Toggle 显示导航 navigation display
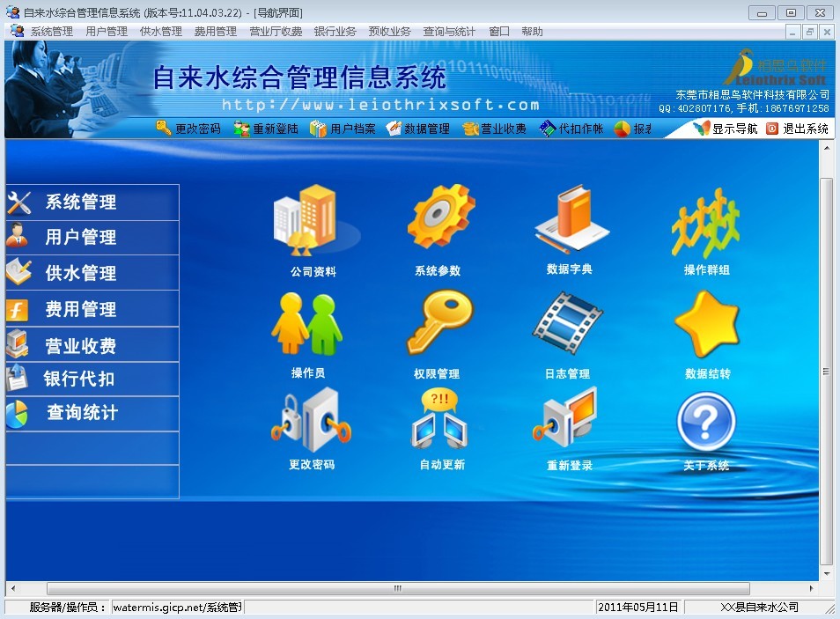Image resolution: width=840 pixels, height=619 pixels. [726, 129]
